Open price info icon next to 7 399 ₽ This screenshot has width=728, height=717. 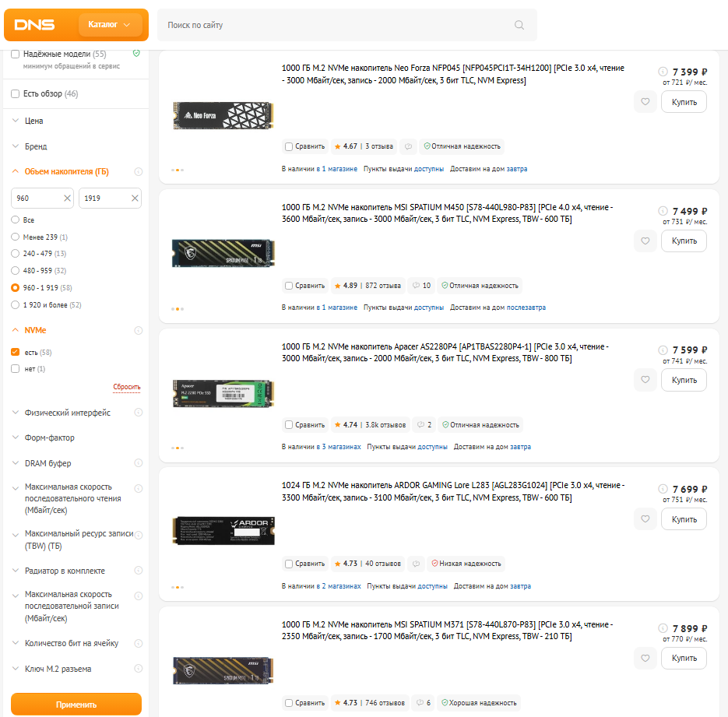click(663, 72)
